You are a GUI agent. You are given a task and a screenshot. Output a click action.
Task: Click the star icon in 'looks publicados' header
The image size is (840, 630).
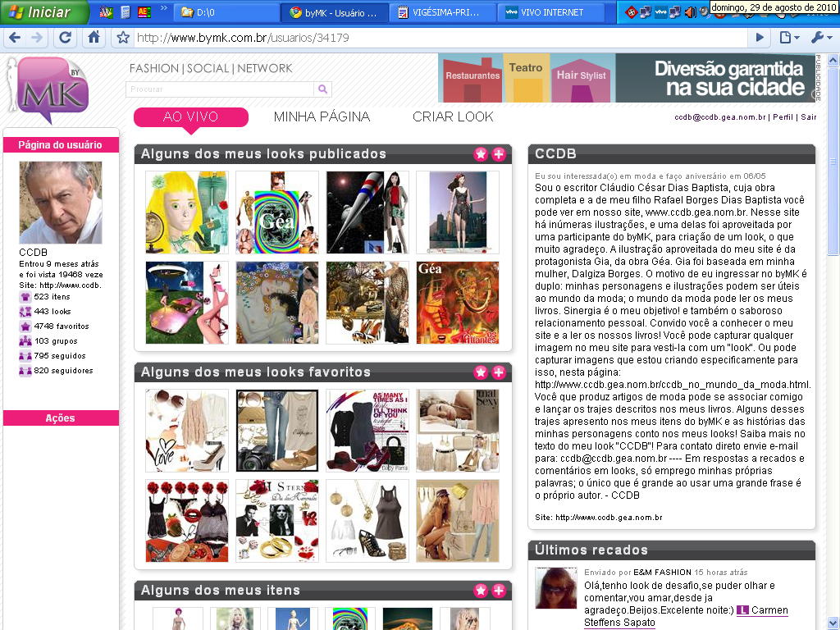[x=481, y=154]
